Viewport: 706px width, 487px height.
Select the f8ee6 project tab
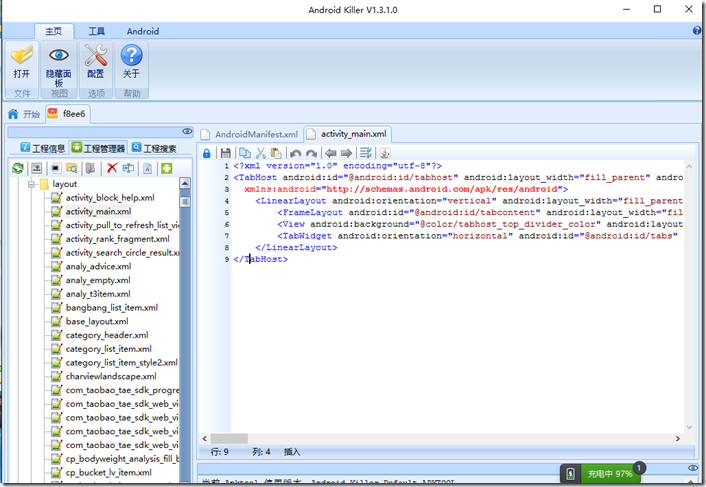click(x=67, y=114)
